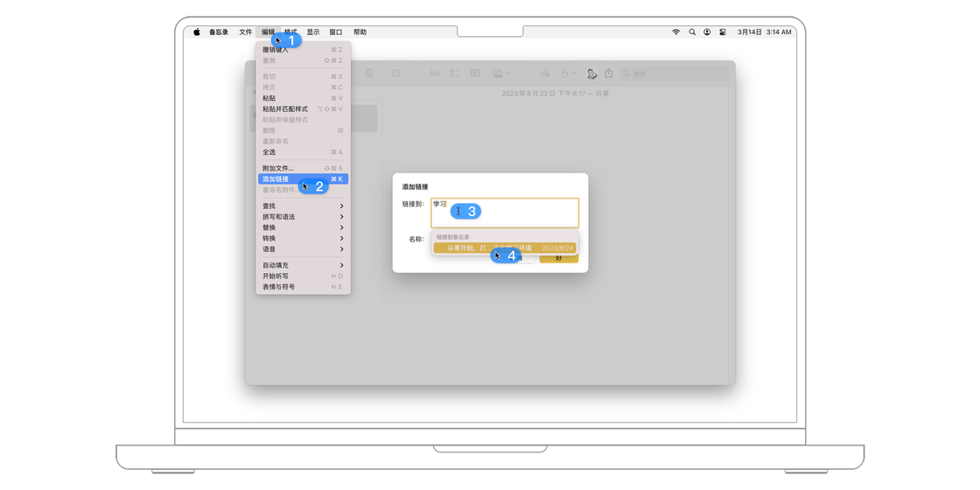Click the share export icon
This screenshot has height=490, width=980.
609,73
